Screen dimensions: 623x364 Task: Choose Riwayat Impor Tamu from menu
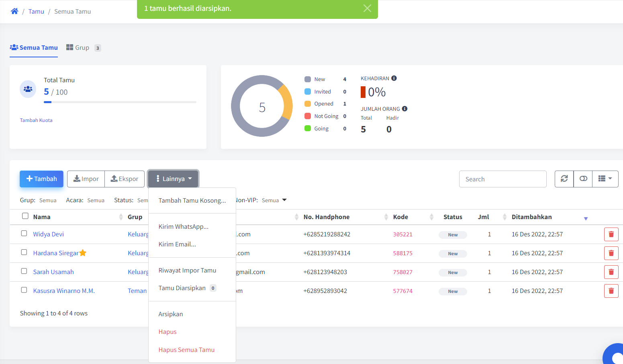[x=192, y=270]
